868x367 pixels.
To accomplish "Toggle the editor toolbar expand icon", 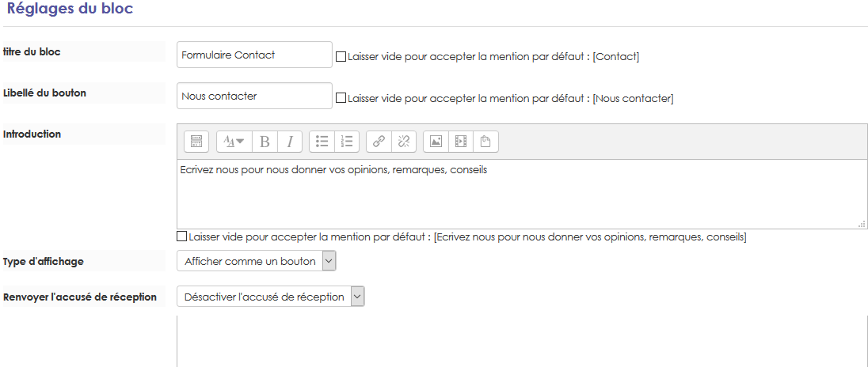I will (196, 142).
